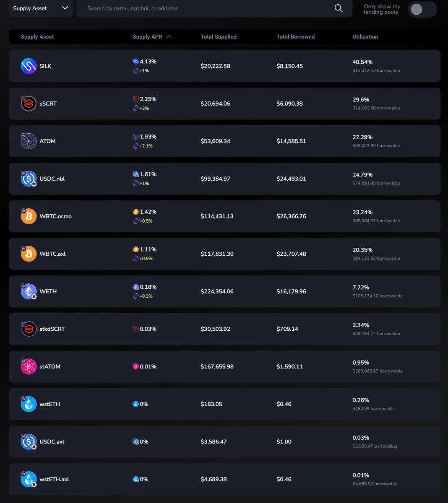Click the WBTC.osmo bitcoin icon

(29, 216)
